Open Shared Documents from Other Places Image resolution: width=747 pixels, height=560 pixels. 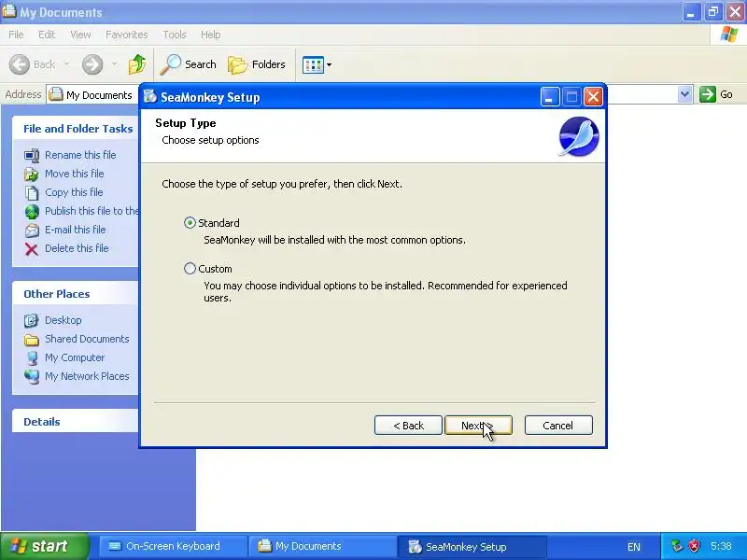pyautogui.click(x=87, y=339)
